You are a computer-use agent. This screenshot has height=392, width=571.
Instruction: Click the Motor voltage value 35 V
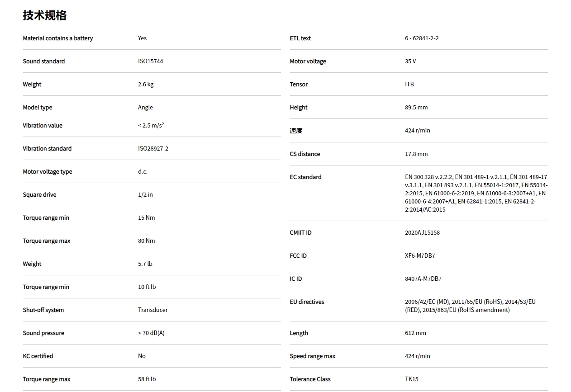pyautogui.click(x=410, y=61)
